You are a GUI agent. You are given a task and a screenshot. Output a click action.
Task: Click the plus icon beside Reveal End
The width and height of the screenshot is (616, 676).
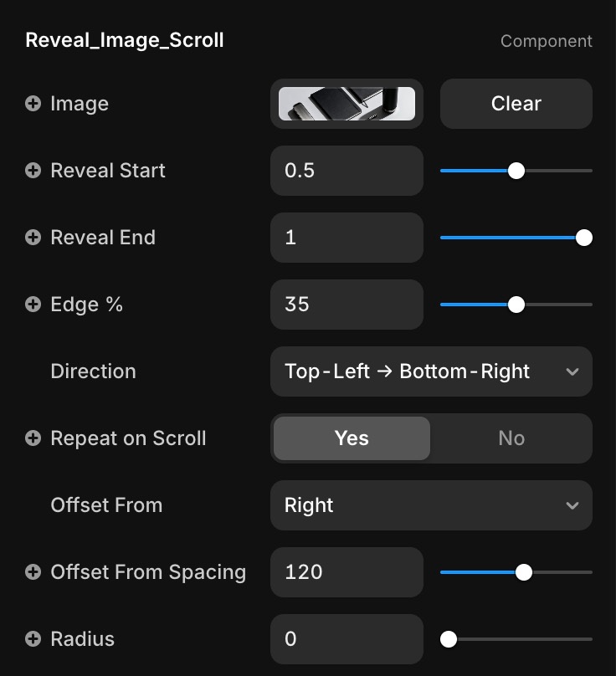coord(33,238)
